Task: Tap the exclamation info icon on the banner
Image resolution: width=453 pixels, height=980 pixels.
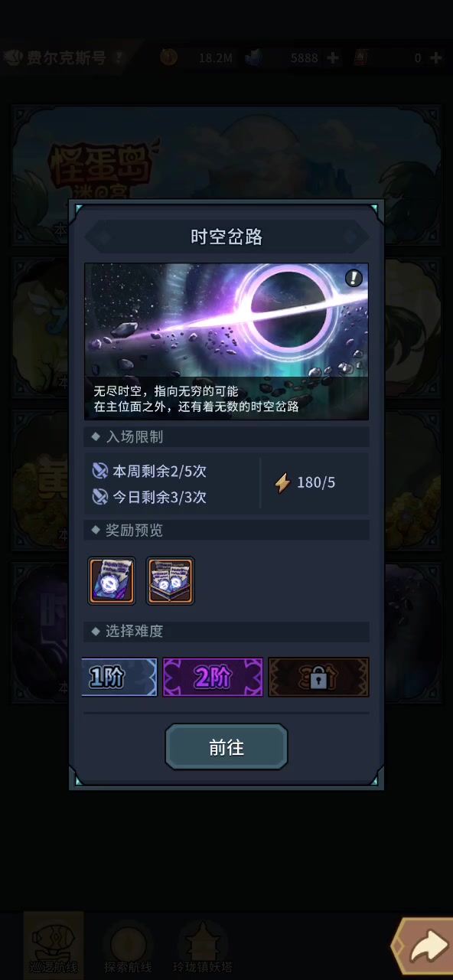Action: click(354, 278)
